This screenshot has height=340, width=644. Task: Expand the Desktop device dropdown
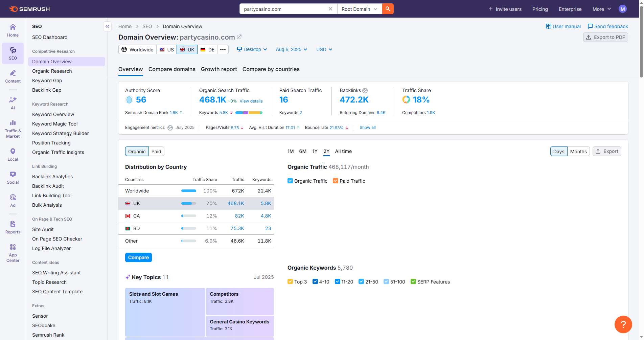tap(252, 49)
